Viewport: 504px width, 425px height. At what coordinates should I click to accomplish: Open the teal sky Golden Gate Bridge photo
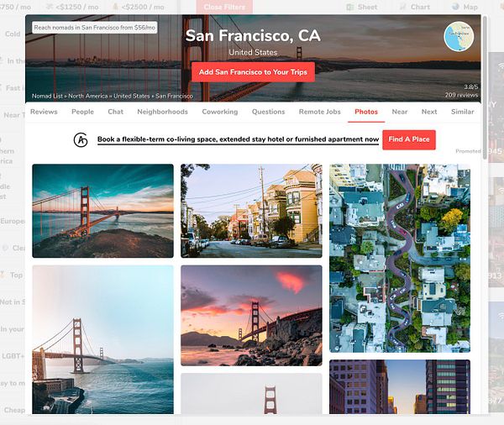click(102, 211)
